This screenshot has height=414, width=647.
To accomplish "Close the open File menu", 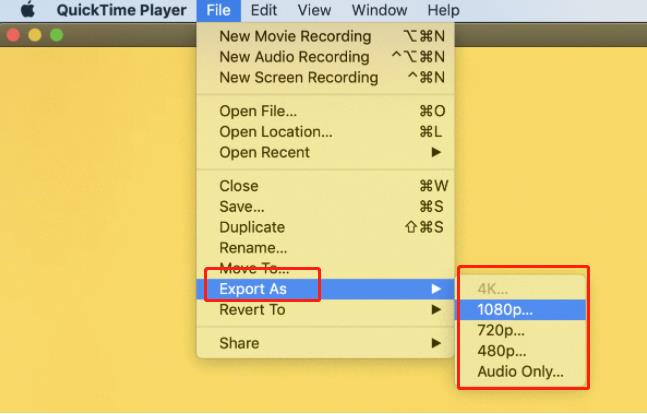I will [x=218, y=10].
